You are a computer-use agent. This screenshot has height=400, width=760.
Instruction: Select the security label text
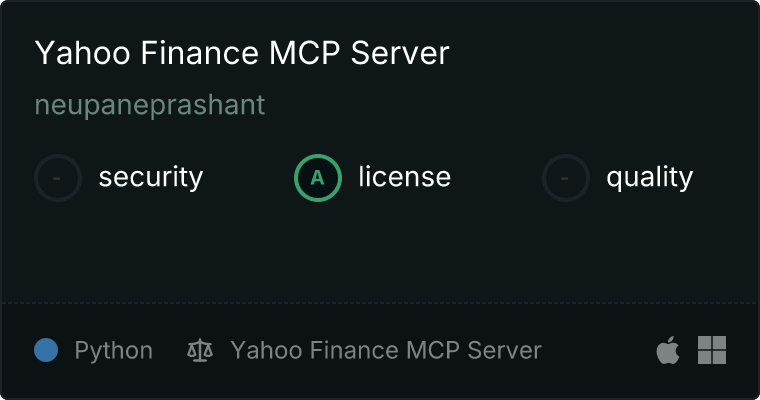pos(151,177)
